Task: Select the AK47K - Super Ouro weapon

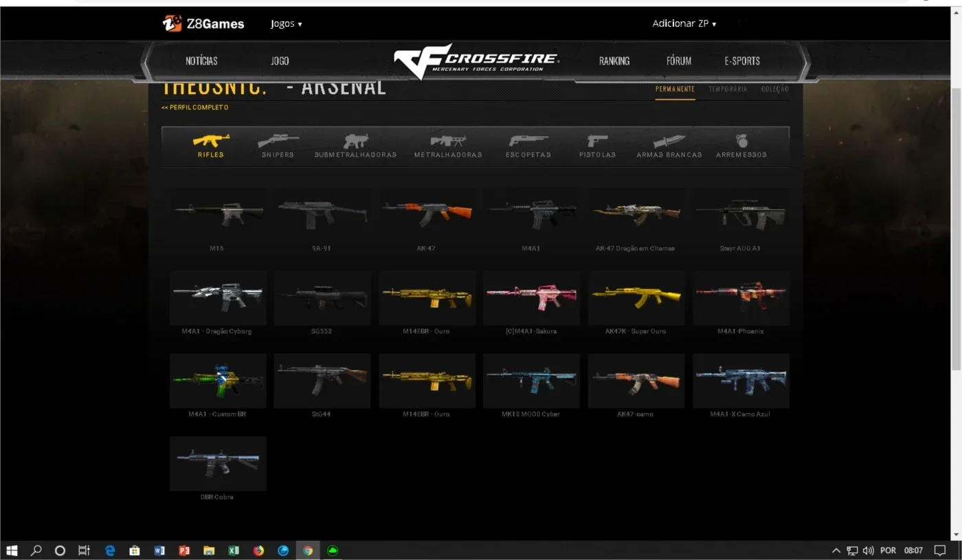Action: [x=636, y=298]
